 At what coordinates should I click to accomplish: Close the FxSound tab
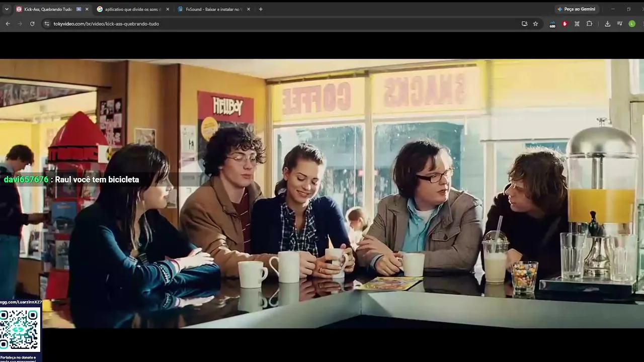[x=249, y=9]
